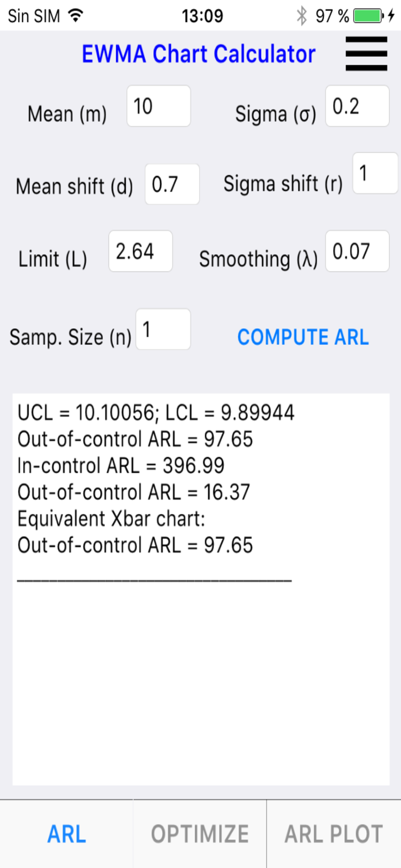Tap the battery status icon
Viewport: 401px width, 868px height.
(368, 16)
